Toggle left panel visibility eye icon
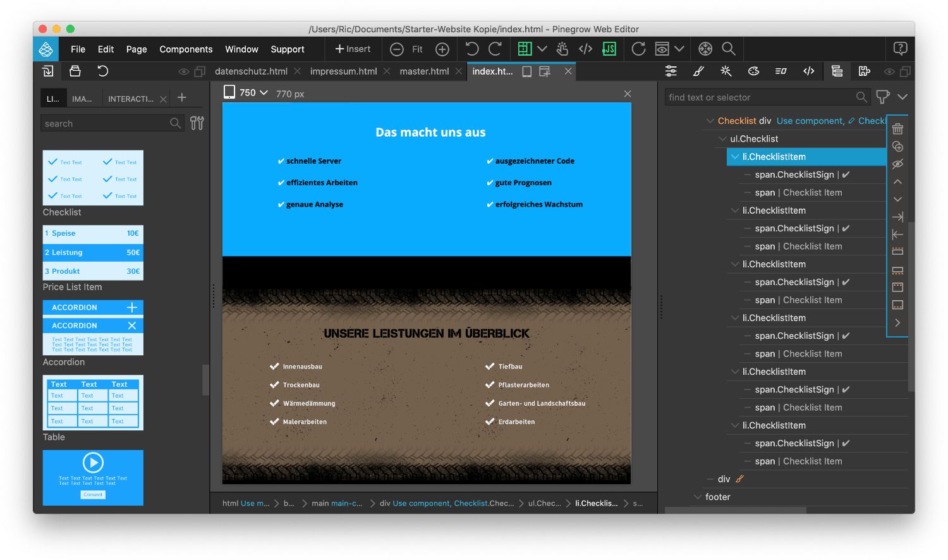This screenshot has width=948, height=560. pyautogui.click(x=184, y=72)
